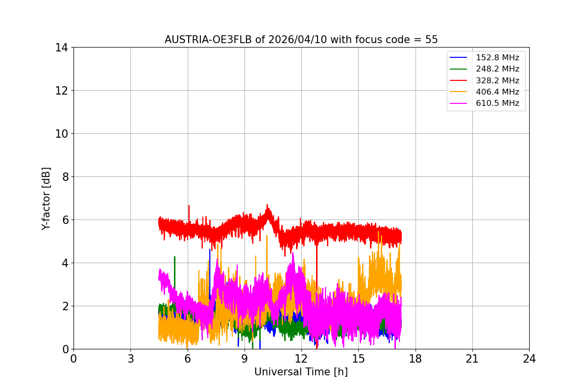
Task: Click the orange legend line for 406.4 MHz
Action: (459, 92)
